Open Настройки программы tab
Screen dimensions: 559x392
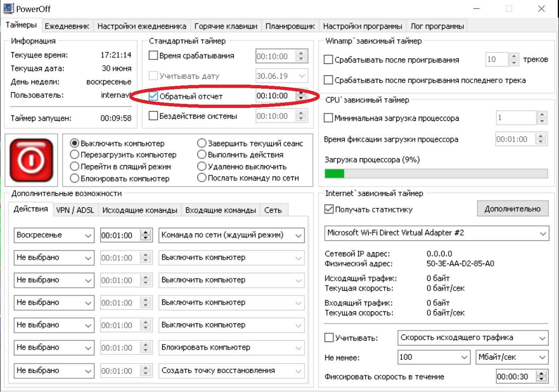(362, 26)
